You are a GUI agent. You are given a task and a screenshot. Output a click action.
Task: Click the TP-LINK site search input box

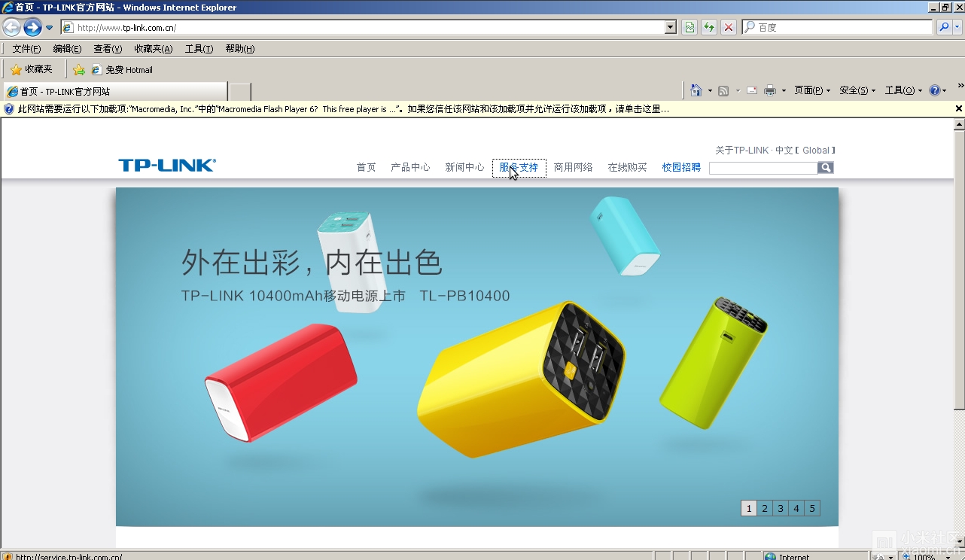[763, 168]
